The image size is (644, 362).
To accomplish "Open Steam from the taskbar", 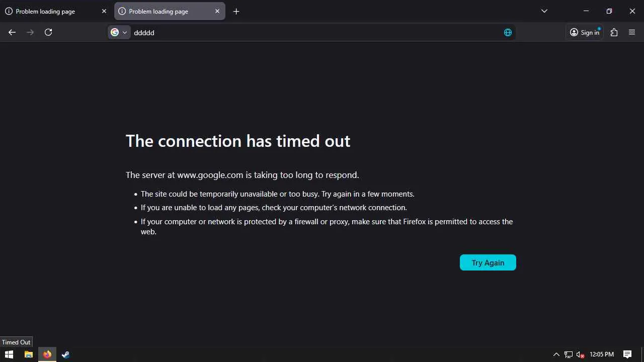I will [65, 354].
